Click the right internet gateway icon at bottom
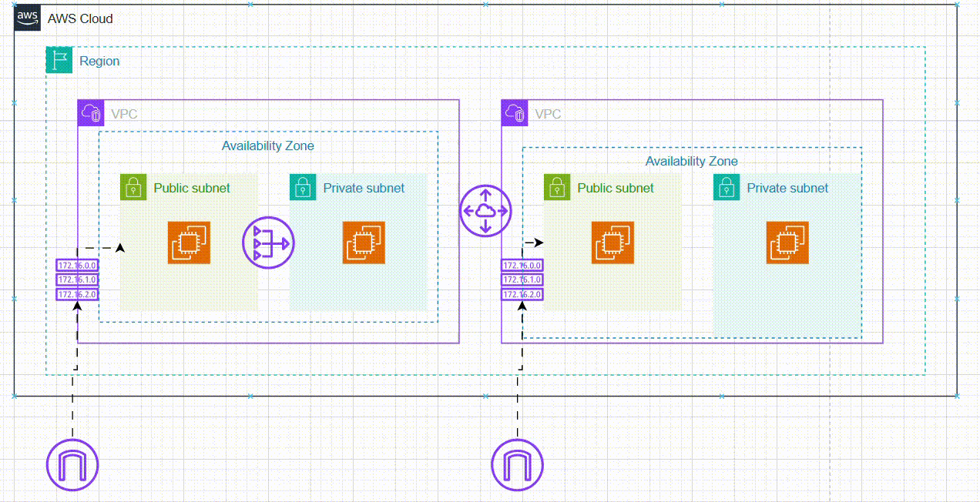The width and height of the screenshot is (980, 502). click(x=518, y=464)
